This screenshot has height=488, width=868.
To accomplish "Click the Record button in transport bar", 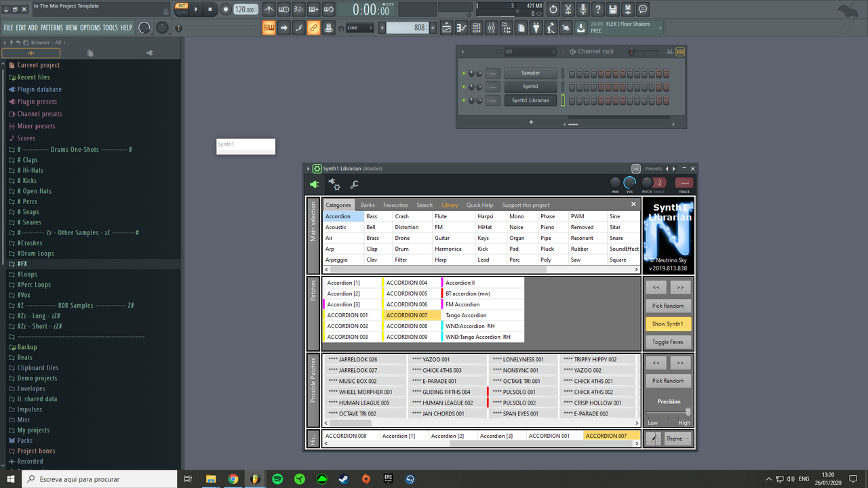I will click(x=225, y=9).
